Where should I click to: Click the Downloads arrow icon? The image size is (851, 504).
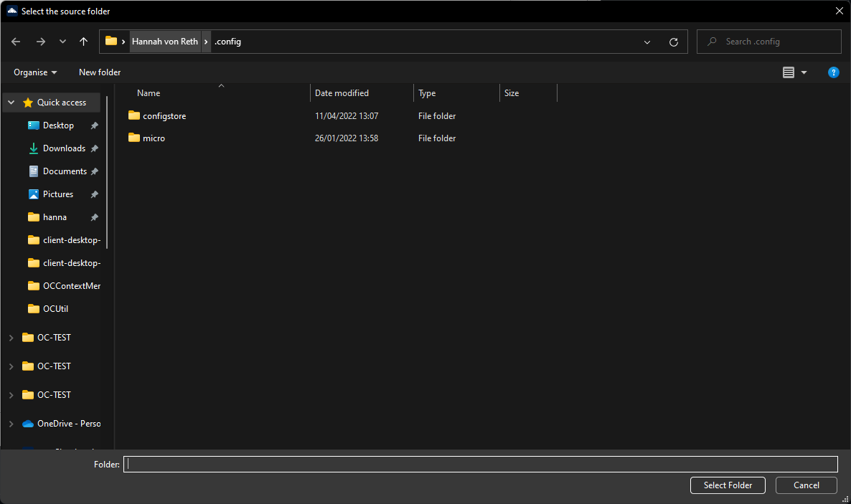tap(34, 148)
